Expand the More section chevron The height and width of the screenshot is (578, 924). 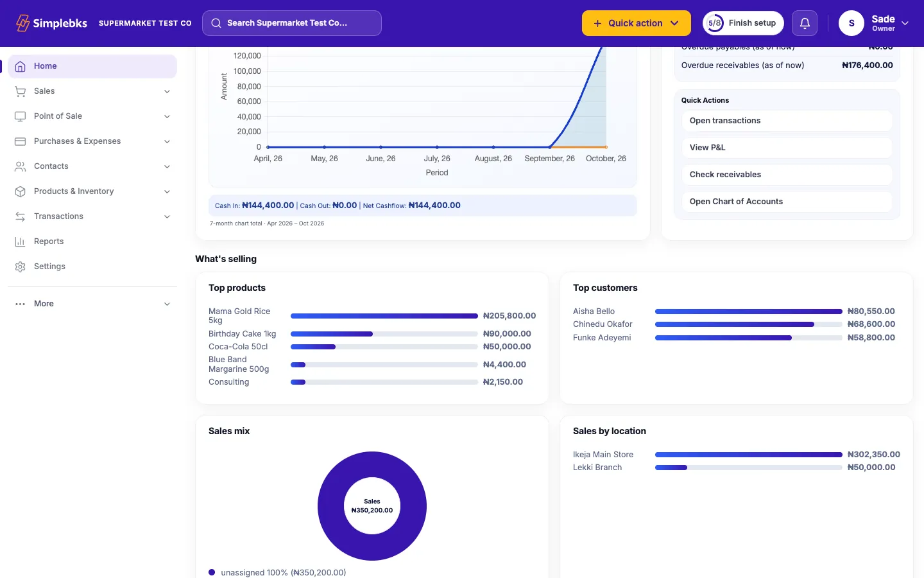(x=167, y=304)
